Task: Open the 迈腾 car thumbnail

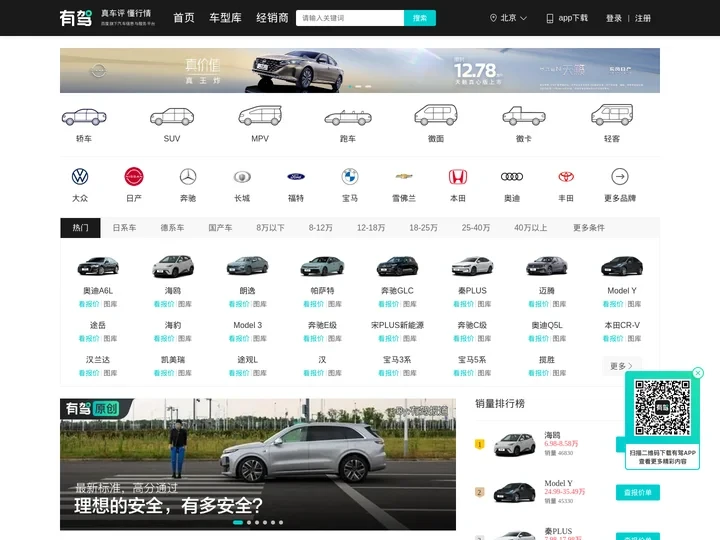Action: click(x=547, y=266)
